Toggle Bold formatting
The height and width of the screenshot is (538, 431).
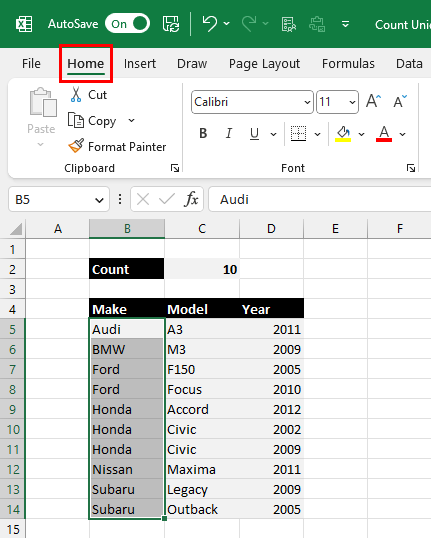(x=203, y=133)
